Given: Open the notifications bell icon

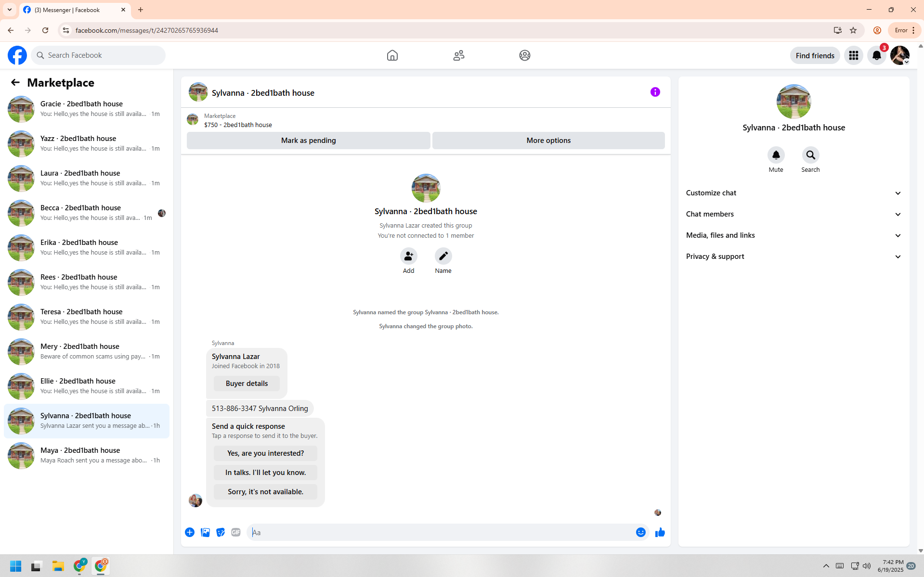Looking at the screenshot, I should click(877, 55).
